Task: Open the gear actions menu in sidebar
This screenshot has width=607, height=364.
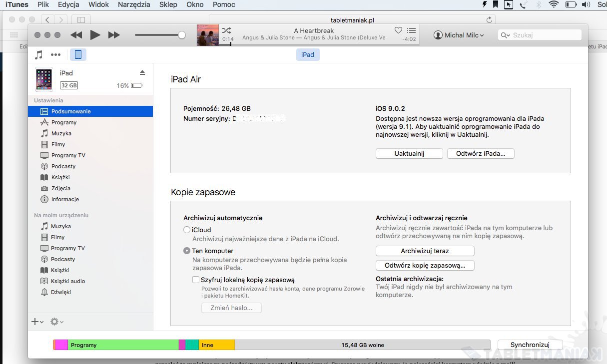Action: [x=56, y=322]
